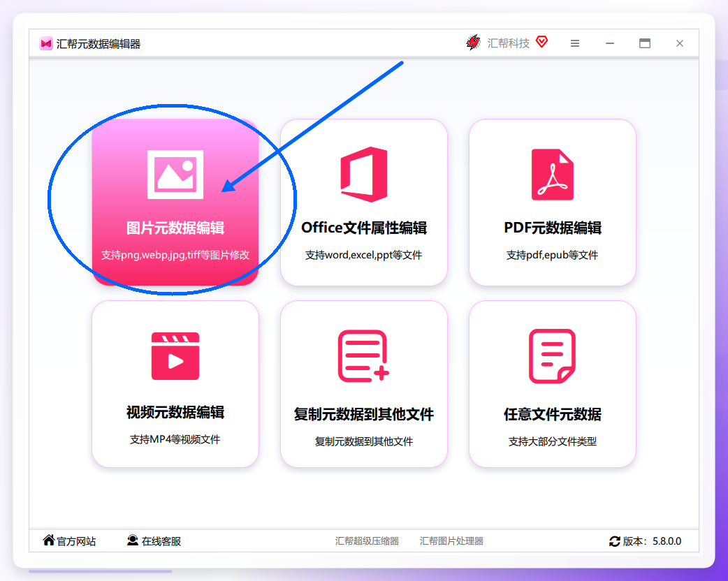Click the picture icon in 图片元数据编辑
Viewport: 728px width, 581px height.
175,175
